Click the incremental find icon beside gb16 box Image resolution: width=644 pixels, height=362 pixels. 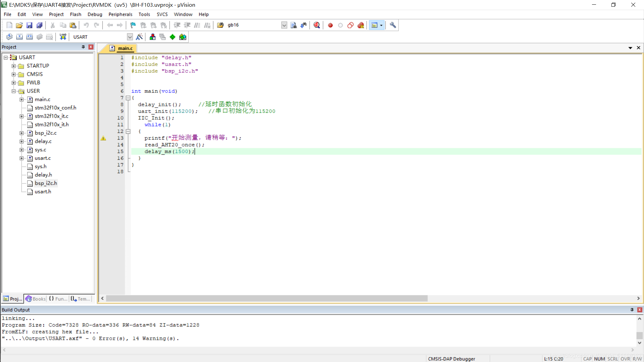tap(304, 25)
